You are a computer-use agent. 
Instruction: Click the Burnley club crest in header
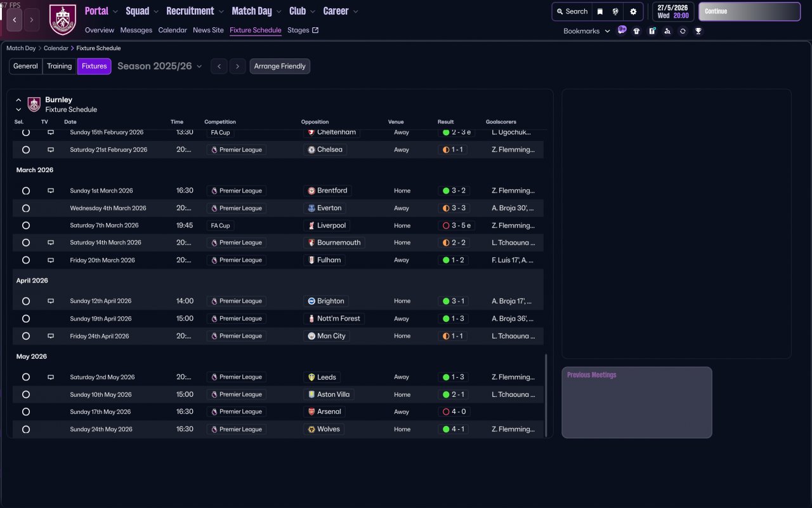(63, 20)
